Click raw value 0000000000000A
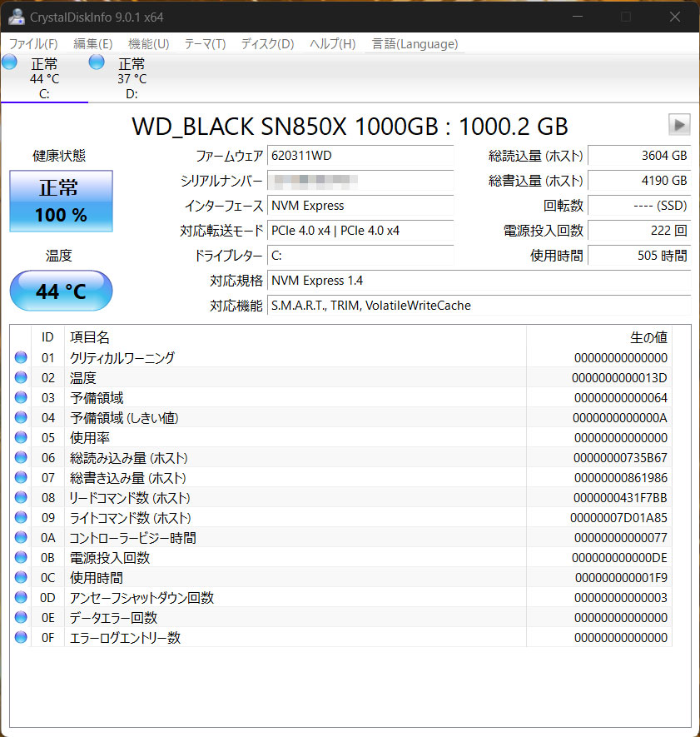700x737 pixels. [619, 418]
